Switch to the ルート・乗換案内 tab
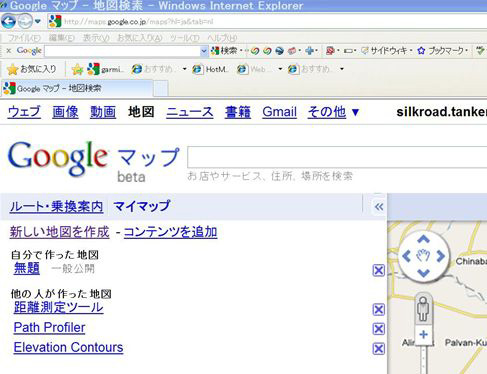The width and height of the screenshot is (487, 374). coord(56,207)
